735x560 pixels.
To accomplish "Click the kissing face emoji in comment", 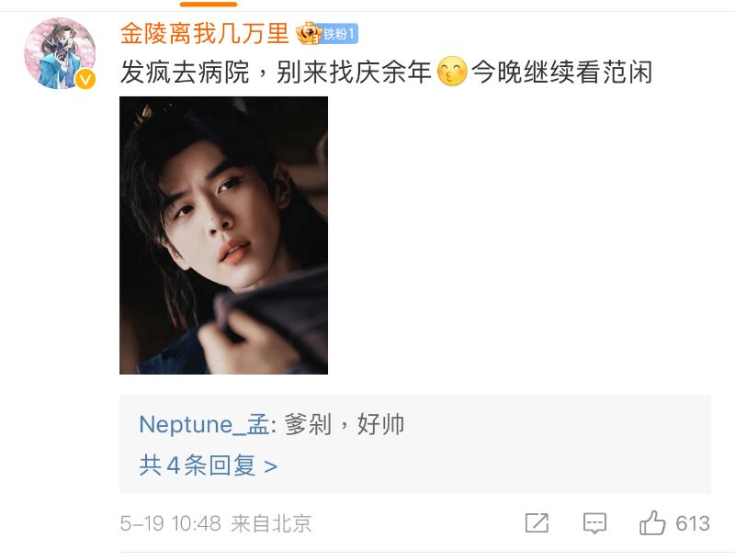I will pyautogui.click(x=452, y=73).
